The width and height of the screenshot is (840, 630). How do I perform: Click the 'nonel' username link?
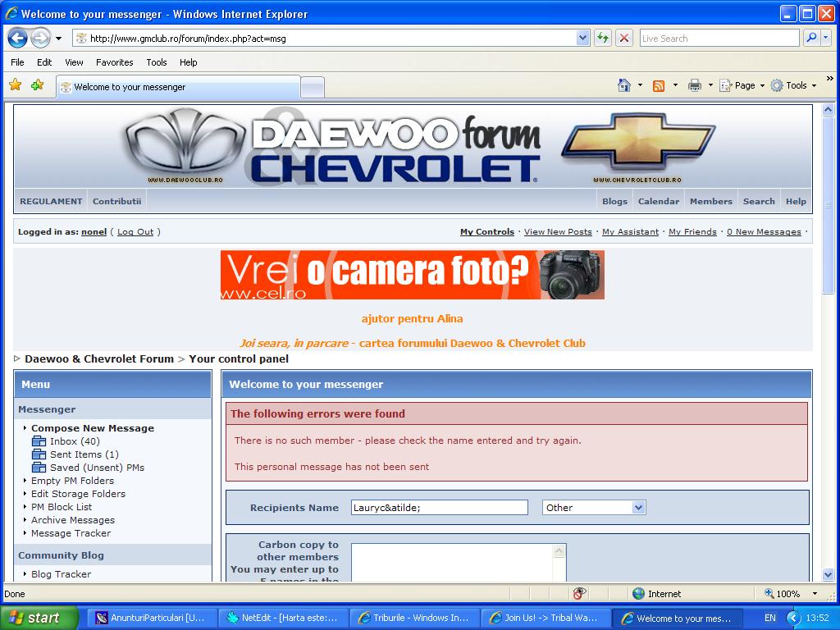click(94, 232)
